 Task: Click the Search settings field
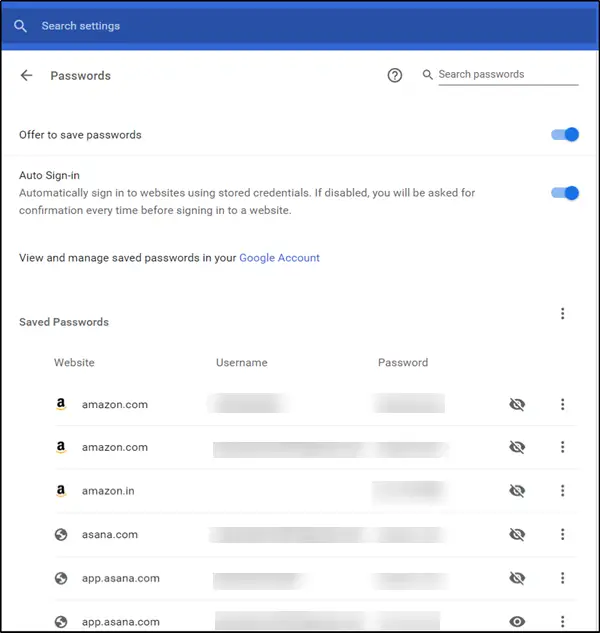coord(200,26)
